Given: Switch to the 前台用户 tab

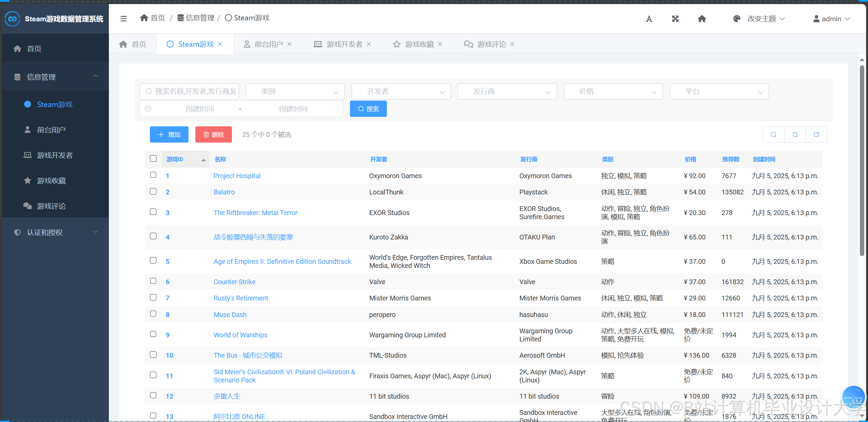Looking at the screenshot, I should 268,44.
